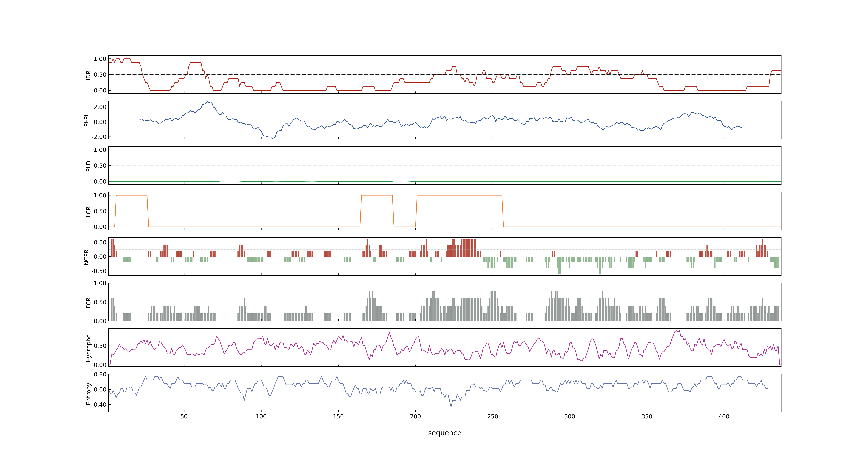
Task: Click the Entropy y-axis label
Action: 89,394
